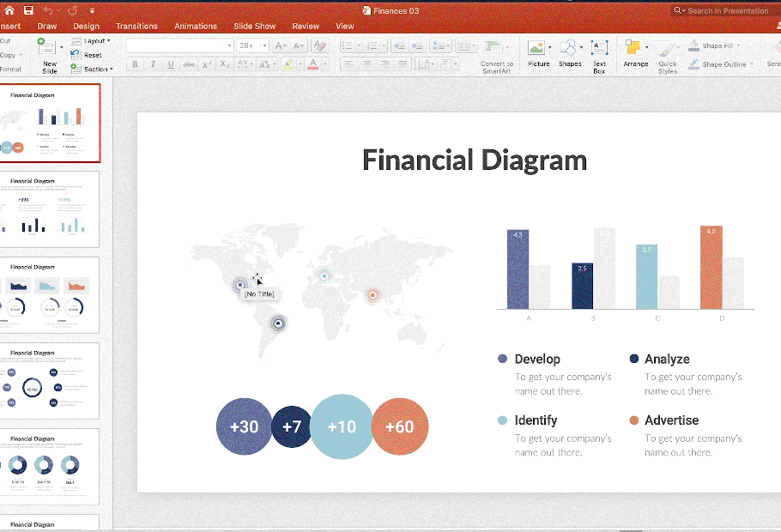Click the Reset button
Image resolution: width=781 pixels, height=532 pixels.
pyautogui.click(x=86, y=55)
